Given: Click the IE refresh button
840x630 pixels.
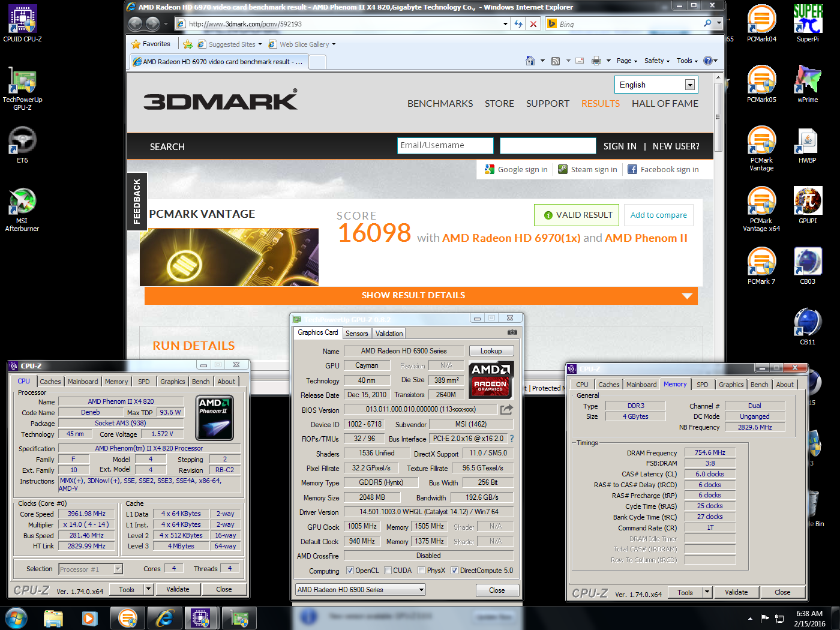Looking at the screenshot, I should coord(518,24).
